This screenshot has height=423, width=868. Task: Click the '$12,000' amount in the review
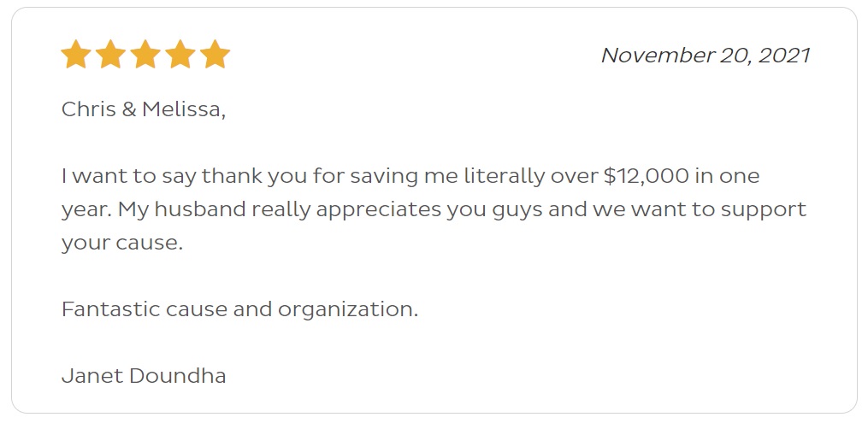pos(646,176)
